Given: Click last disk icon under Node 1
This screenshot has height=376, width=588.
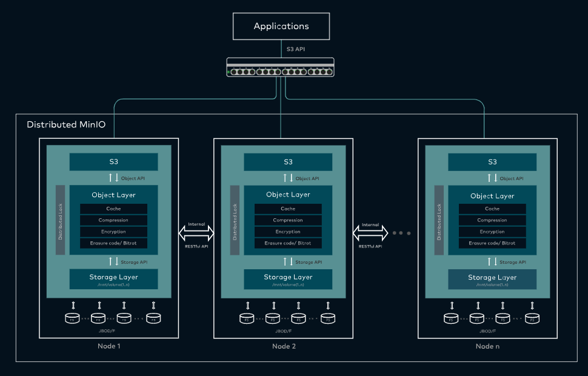Looking at the screenshot, I should [x=153, y=318].
